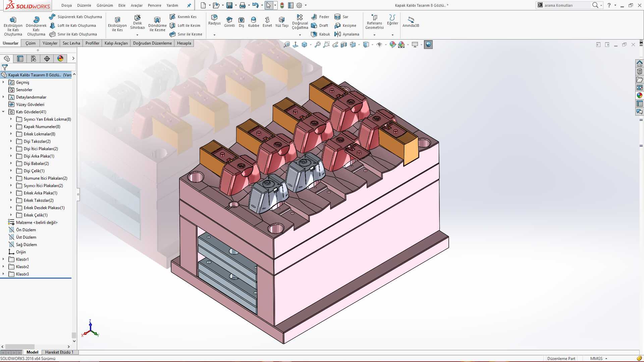Click the Draft button
This screenshot has width=644, height=362.
(320, 25)
